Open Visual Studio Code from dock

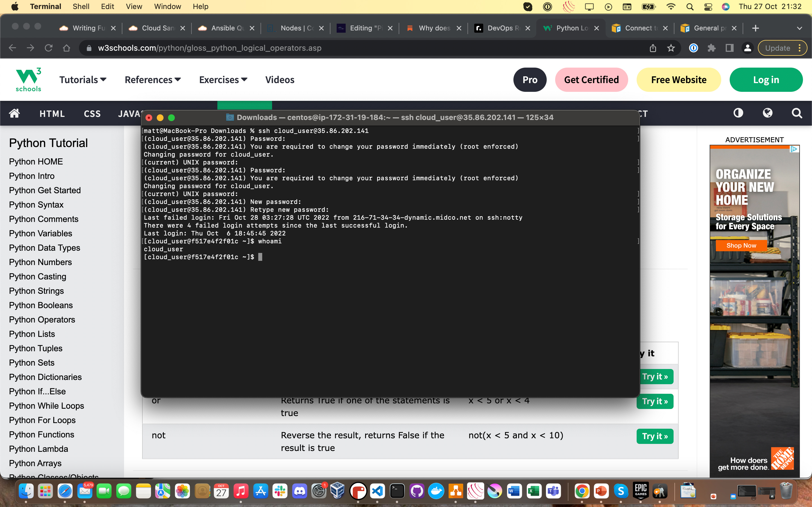378,492
